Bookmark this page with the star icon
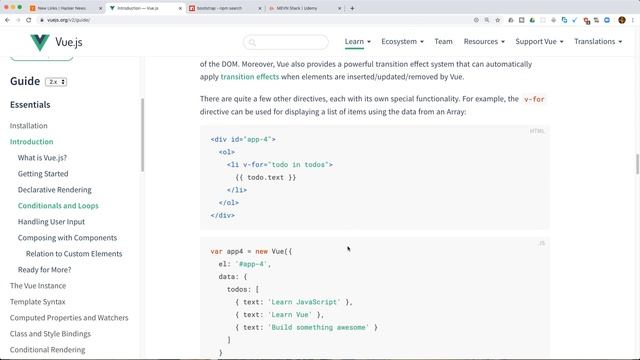 498,20
